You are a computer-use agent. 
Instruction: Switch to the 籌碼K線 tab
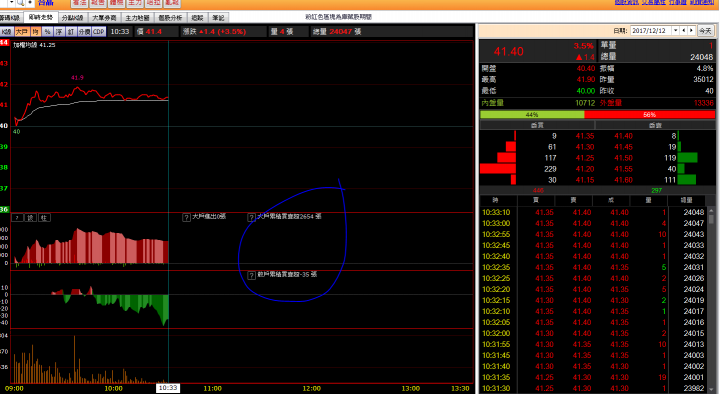pos(10,18)
